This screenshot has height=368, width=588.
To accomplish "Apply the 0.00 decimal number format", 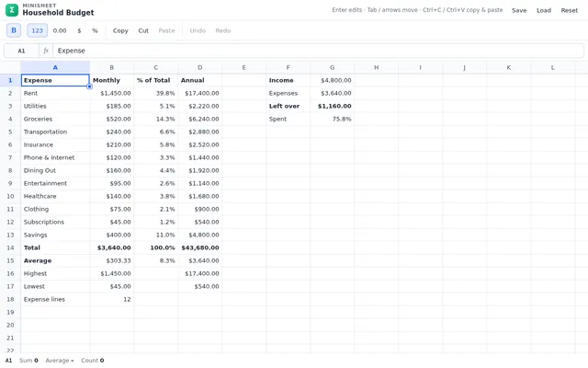I will (60, 30).
